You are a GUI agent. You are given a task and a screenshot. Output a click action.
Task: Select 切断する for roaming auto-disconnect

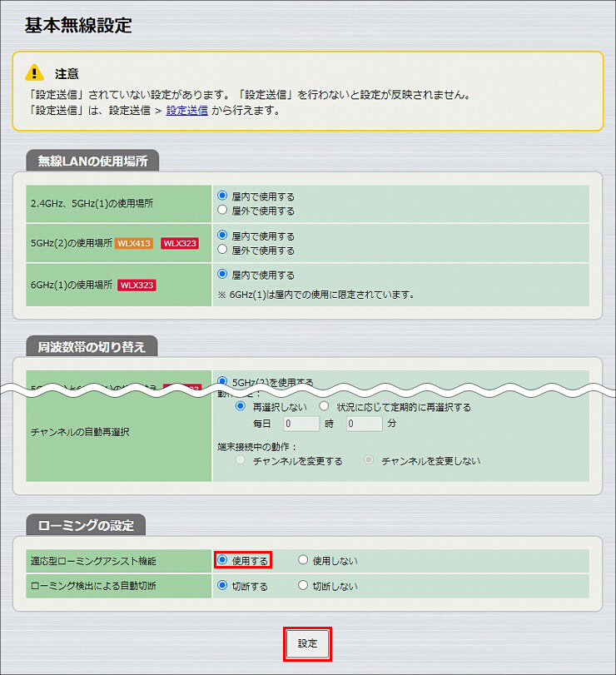222,585
